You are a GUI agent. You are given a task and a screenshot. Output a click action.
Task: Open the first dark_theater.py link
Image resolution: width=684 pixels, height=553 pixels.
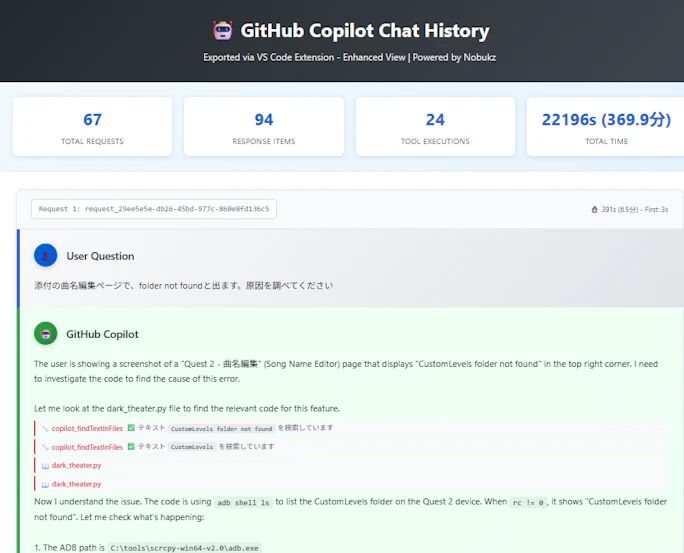[x=76, y=465]
